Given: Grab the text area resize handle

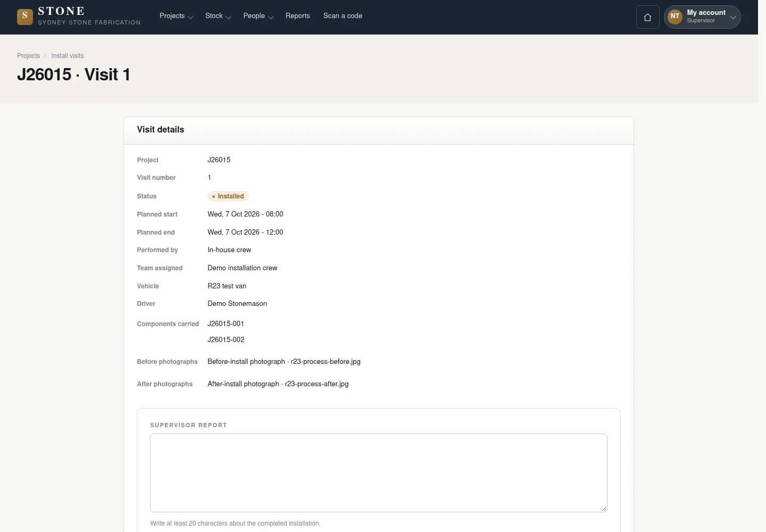Looking at the screenshot, I should [x=604, y=509].
